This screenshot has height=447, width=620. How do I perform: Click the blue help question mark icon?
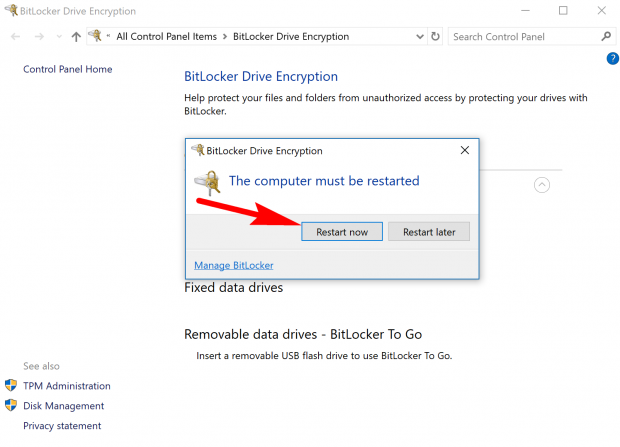pos(612,59)
